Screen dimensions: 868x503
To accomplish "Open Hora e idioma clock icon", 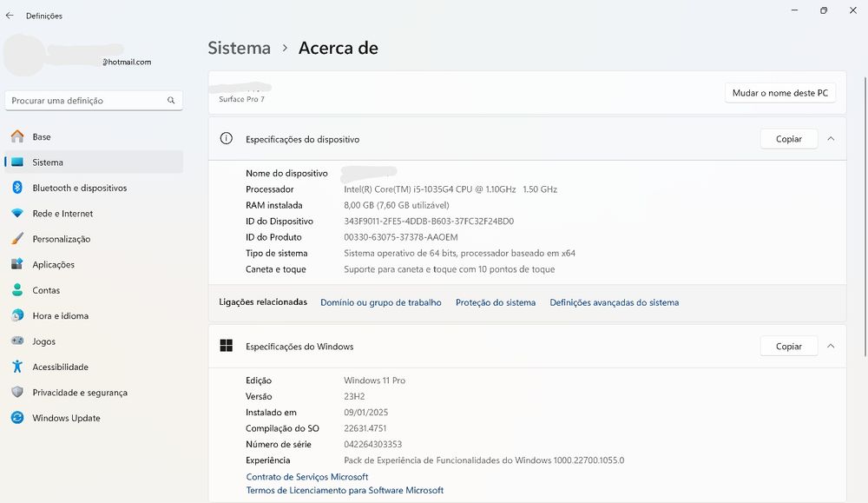I will click(x=17, y=315).
